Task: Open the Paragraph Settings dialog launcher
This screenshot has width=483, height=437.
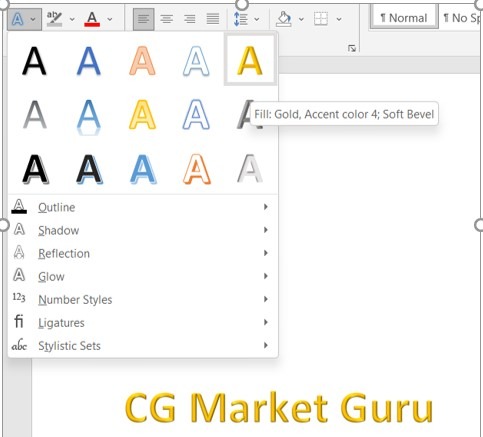Action: tap(352, 49)
